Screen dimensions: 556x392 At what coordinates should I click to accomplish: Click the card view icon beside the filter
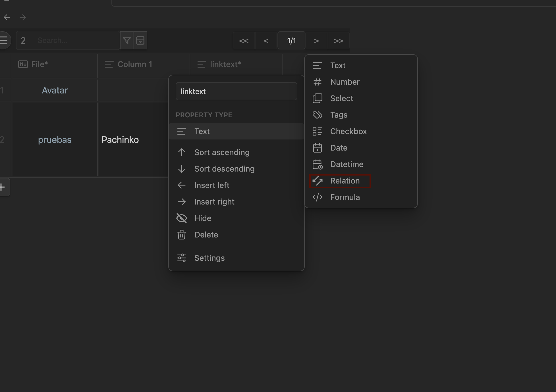click(x=140, y=40)
